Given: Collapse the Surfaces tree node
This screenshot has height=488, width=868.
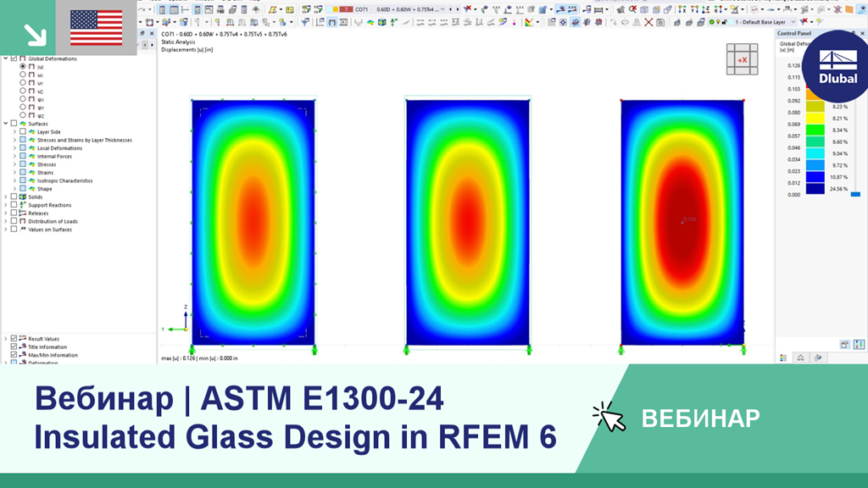Looking at the screenshot, I should 6,124.
